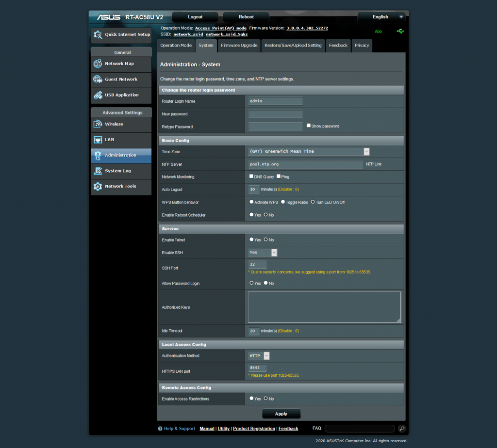Click the New password field
This screenshot has height=448, width=497.
pyautogui.click(x=276, y=114)
